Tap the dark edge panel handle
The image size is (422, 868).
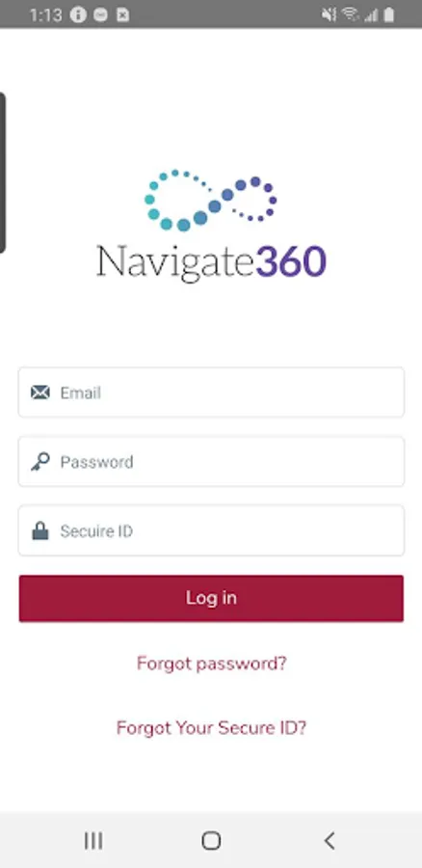3,173
